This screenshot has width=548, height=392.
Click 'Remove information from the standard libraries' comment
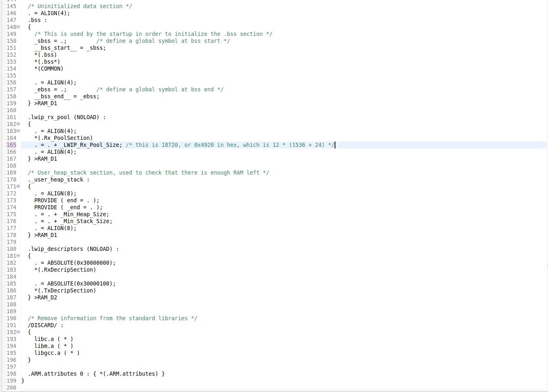[112, 318]
